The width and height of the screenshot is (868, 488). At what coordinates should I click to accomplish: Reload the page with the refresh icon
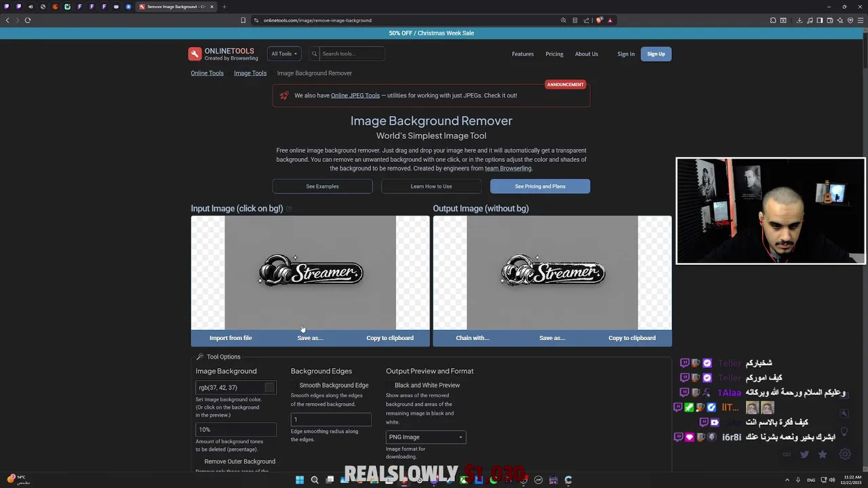[x=28, y=20]
